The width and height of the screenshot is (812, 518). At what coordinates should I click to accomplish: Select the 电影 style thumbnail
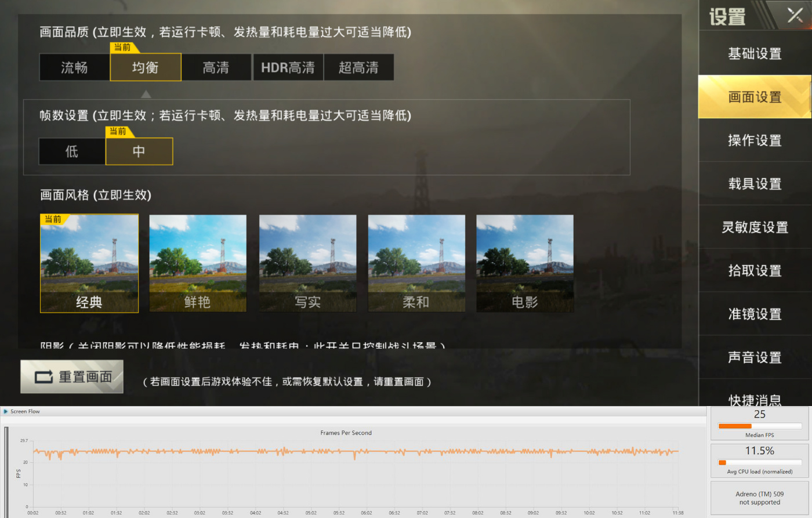click(525, 263)
